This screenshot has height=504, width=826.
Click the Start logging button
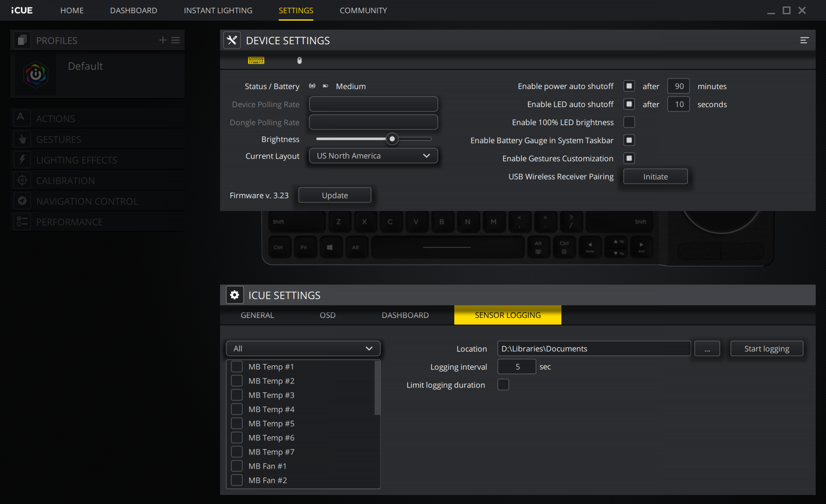766,348
